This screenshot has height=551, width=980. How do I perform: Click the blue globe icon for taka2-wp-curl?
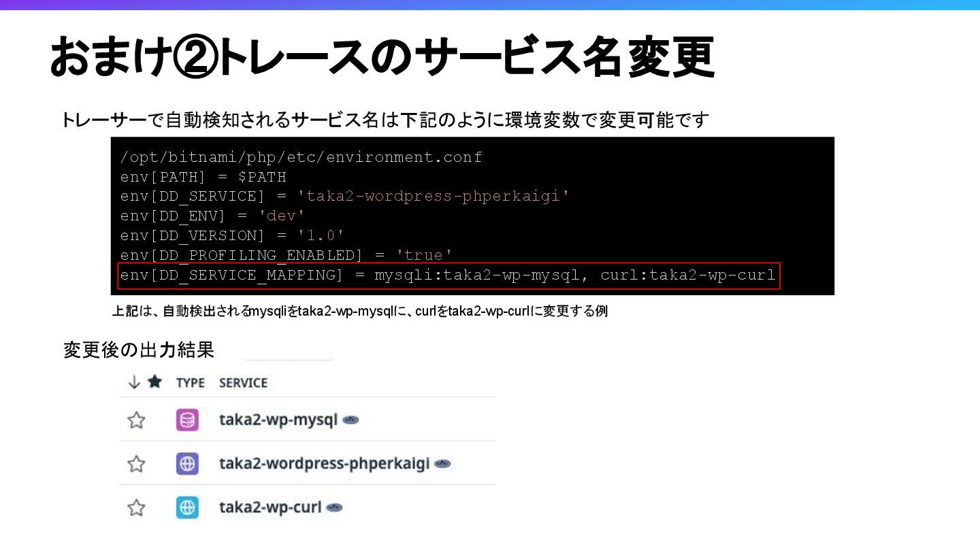[x=187, y=507]
